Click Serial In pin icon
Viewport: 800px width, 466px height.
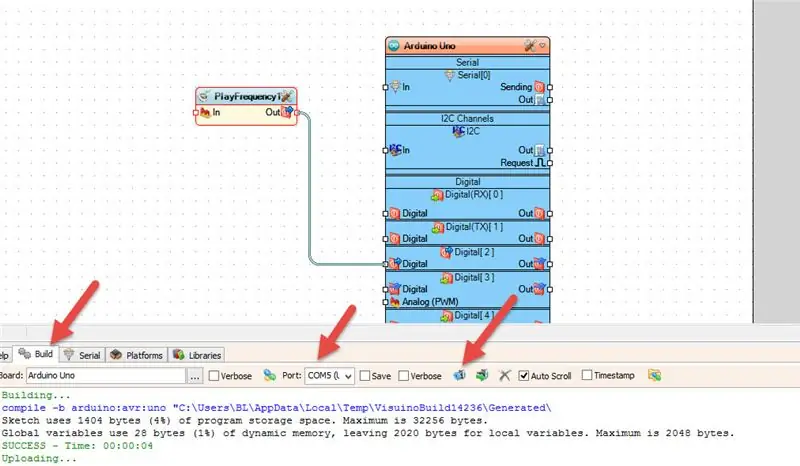[x=395, y=87]
